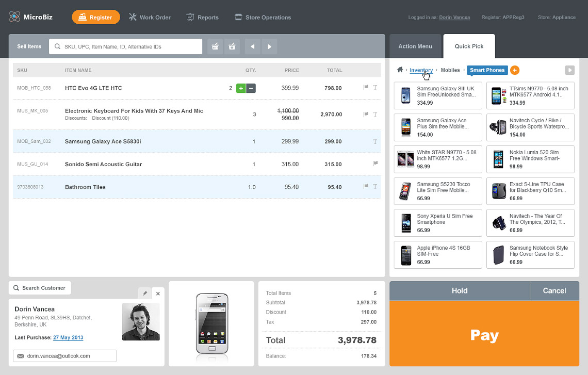Click flag icon on Electronic Keyboard row
The height and width of the screenshot is (375, 588).
tap(366, 115)
